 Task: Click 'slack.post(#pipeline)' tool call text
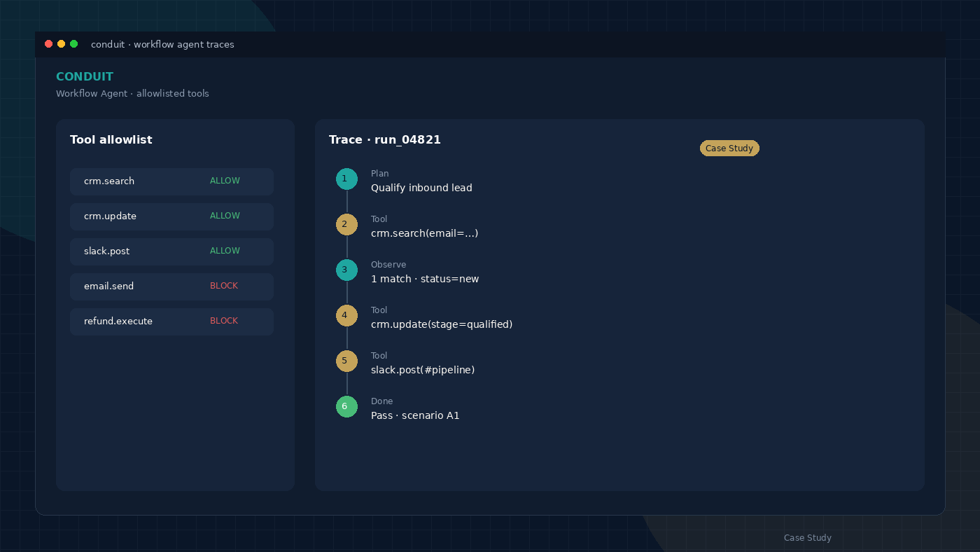coord(423,370)
